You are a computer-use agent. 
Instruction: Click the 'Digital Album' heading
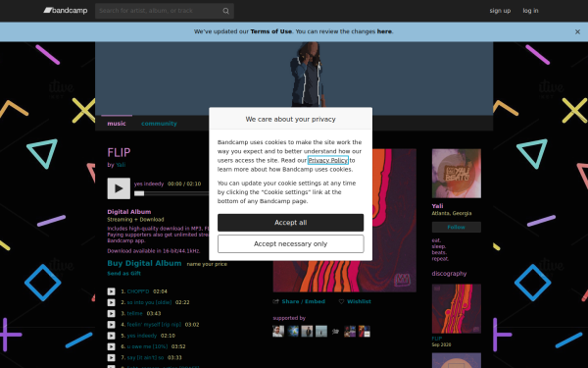[129, 212]
